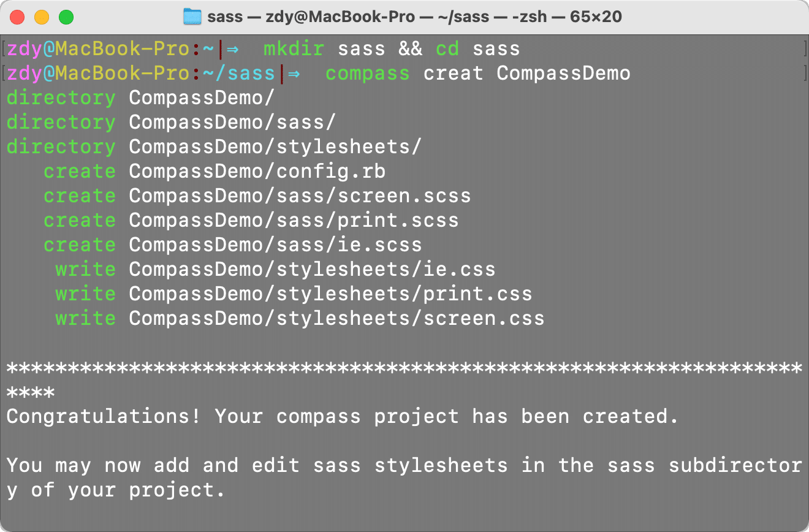
Task: Minimize the terminal with yellow button
Action: tap(42, 17)
